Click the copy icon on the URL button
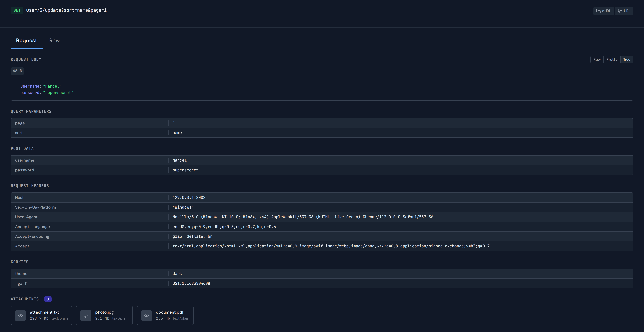The height and width of the screenshot is (332, 644). 620,11
